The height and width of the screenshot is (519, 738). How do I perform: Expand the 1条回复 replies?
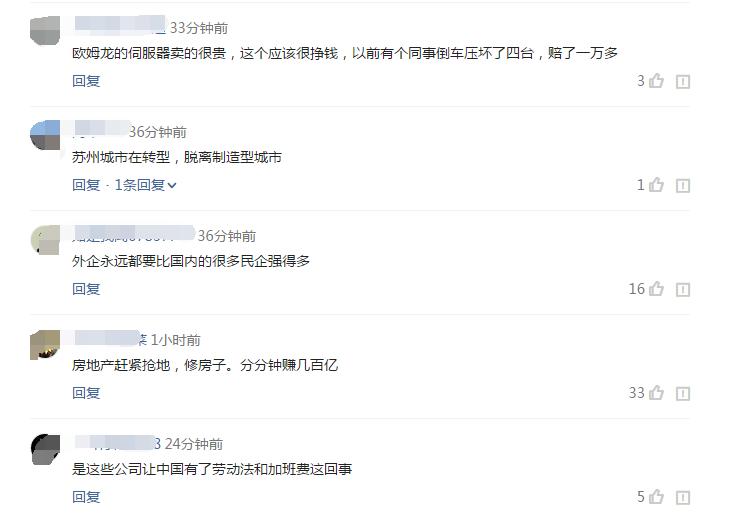pyautogui.click(x=145, y=185)
